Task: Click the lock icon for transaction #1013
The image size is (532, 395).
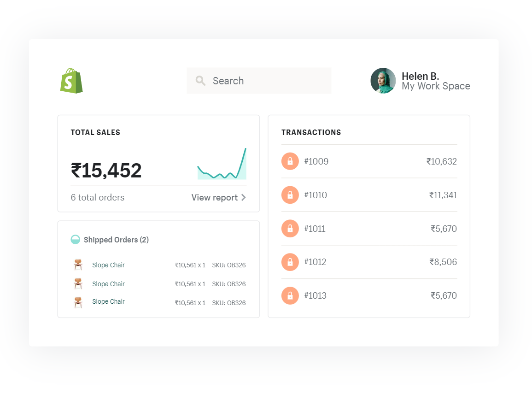Action: pos(290,295)
